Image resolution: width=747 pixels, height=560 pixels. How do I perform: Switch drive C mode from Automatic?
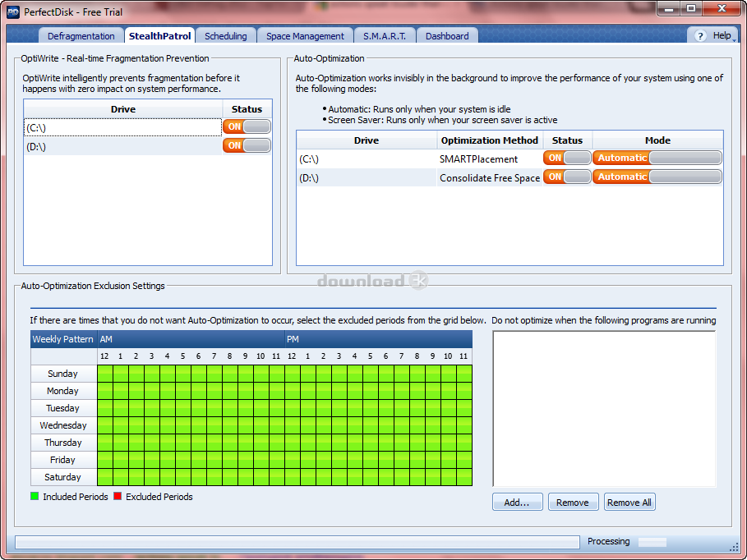[657, 158]
